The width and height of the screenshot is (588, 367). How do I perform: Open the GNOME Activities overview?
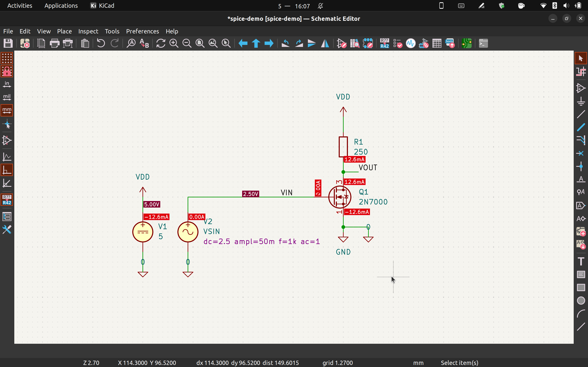(x=20, y=6)
